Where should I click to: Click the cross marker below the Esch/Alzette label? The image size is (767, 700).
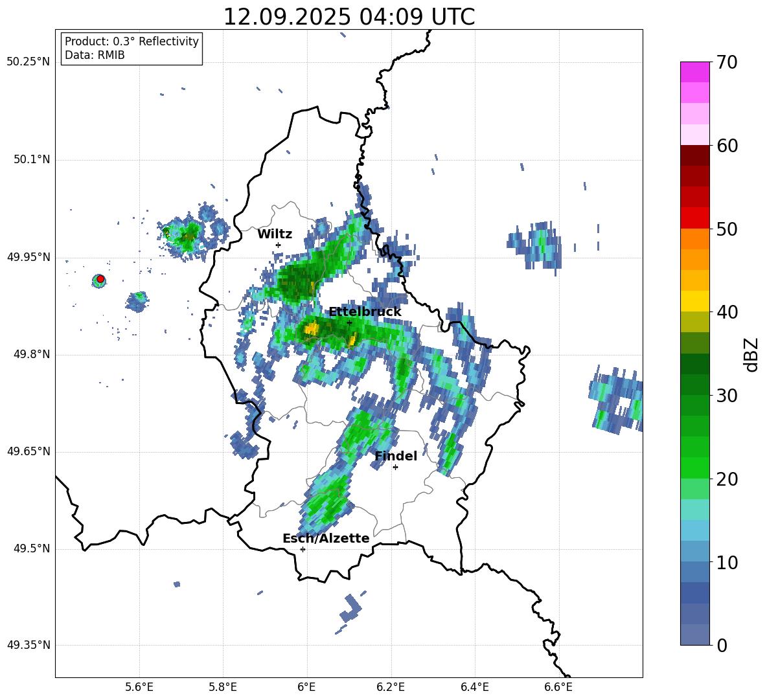click(303, 549)
